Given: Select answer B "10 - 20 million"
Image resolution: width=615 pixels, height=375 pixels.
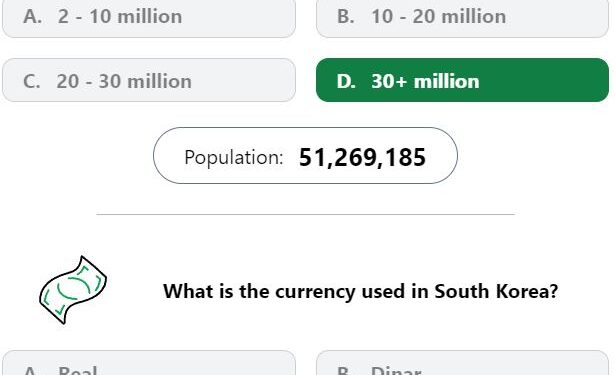Looking at the screenshot, I should (x=462, y=17).
